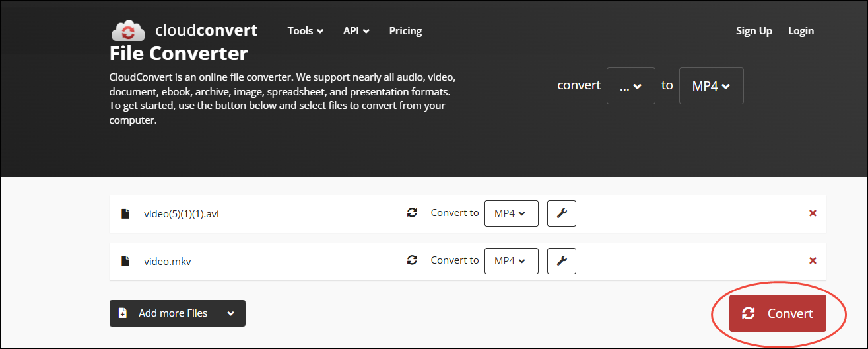
Task: Click the Login link
Action: [x=801, y=31]
